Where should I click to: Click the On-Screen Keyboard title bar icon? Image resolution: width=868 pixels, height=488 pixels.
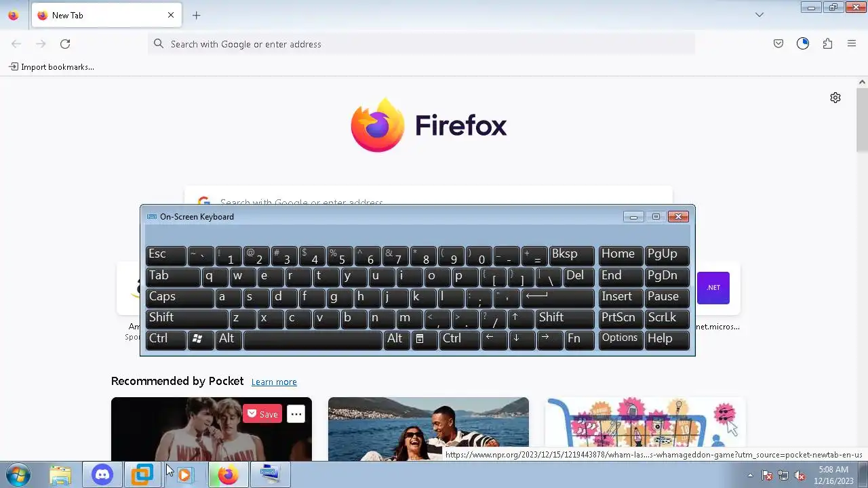pyautogui.click(x=152, y=217)
